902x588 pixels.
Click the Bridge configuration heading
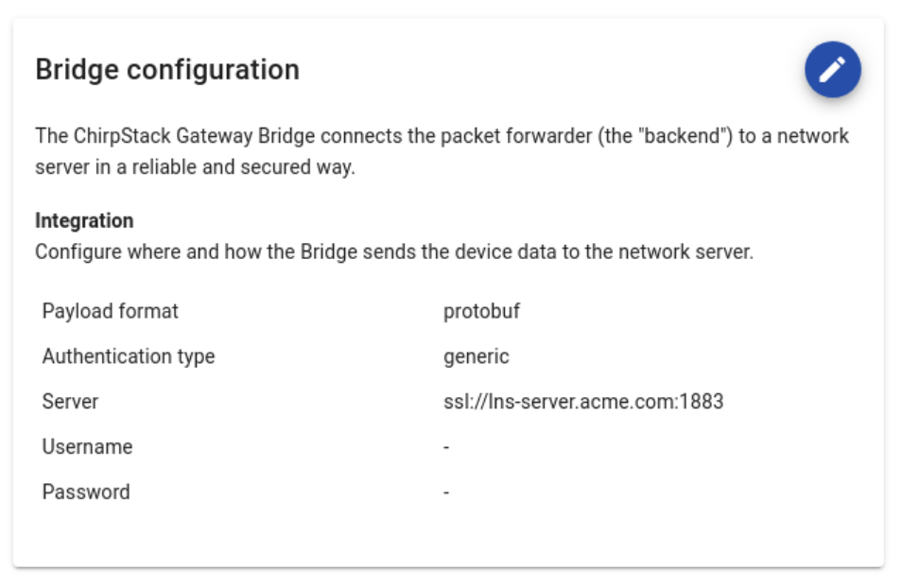(x=167, y=70)
